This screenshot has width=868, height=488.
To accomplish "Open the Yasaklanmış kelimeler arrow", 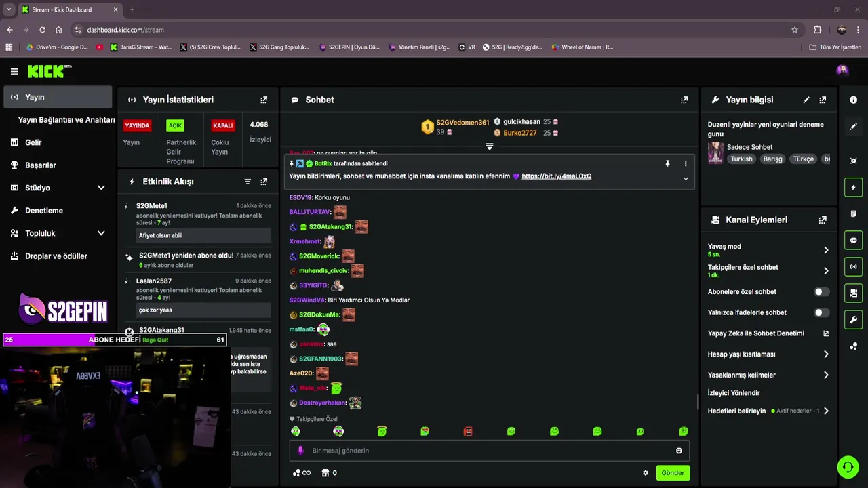I will (826, 375).
